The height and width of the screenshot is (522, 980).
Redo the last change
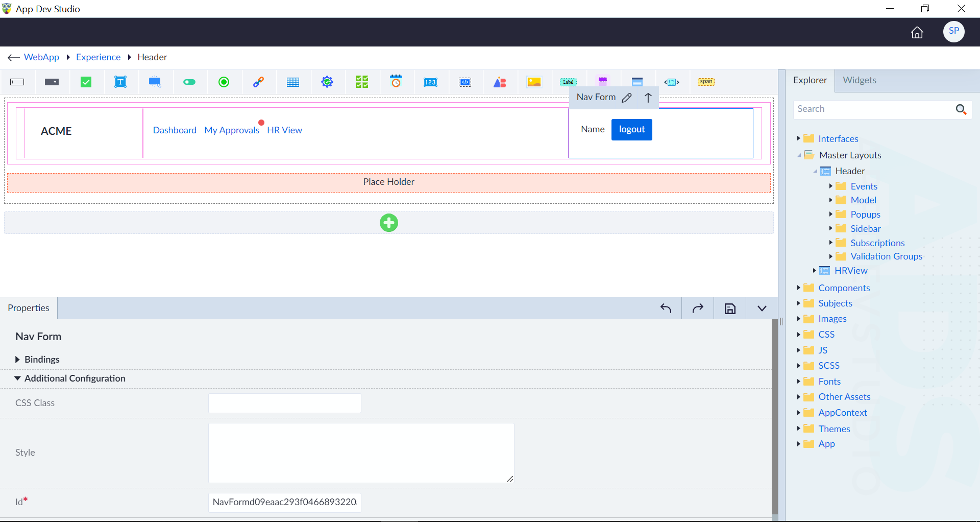tap(698, 308)
